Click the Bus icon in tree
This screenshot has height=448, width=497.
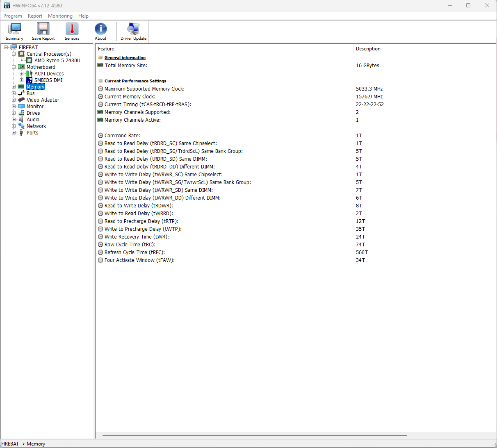[x=21, y=93]
